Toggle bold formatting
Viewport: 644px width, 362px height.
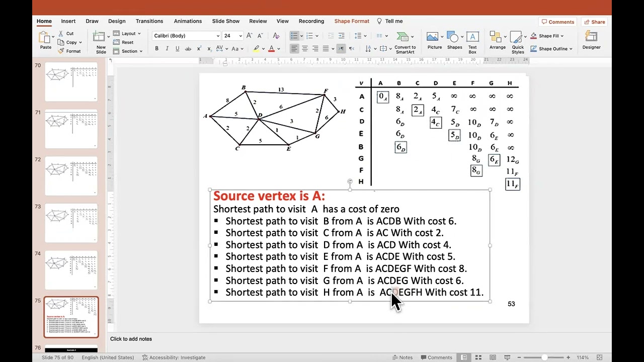pyautogui.click(x=156, y=49)
